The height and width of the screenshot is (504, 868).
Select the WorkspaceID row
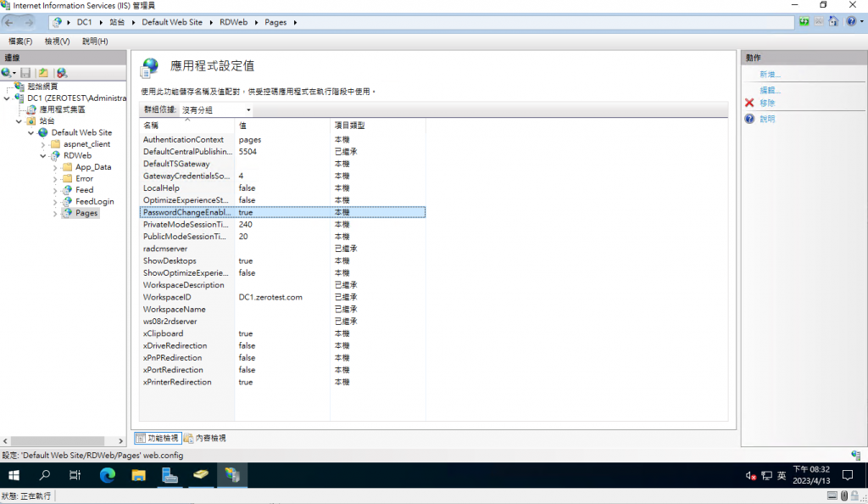pyautogui.click(x=282, y=298)
